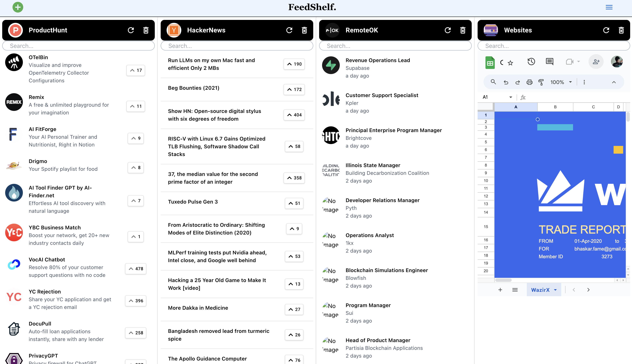Open the comments panel in Sheets

point(549,62)
